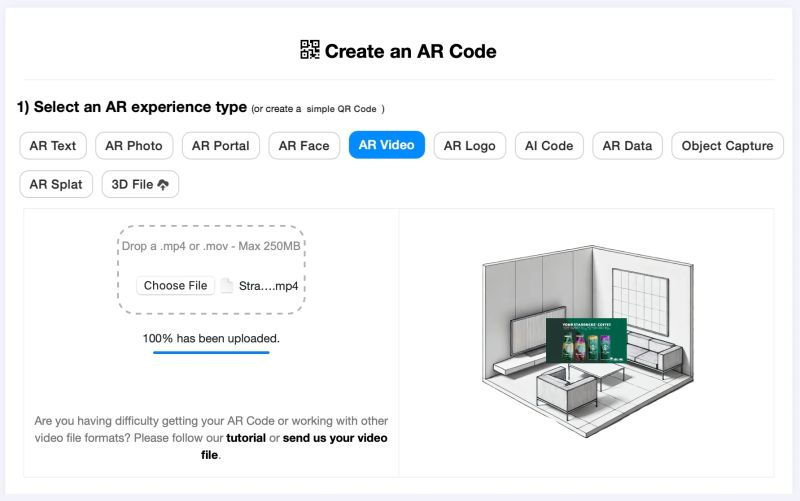Click the '100% has been uploaded.' message
This screenshot has height=501, width=800.
[x=211, y=338]
